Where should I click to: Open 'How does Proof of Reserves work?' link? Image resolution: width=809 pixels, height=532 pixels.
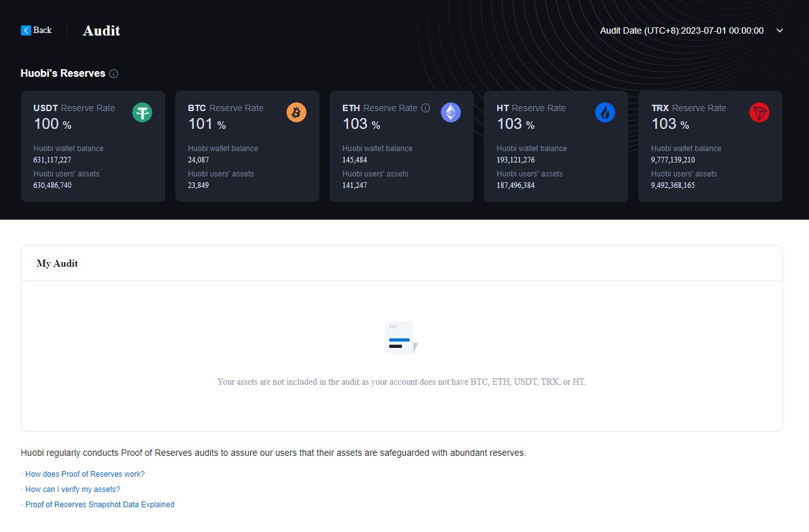click(x=85, y=474)
